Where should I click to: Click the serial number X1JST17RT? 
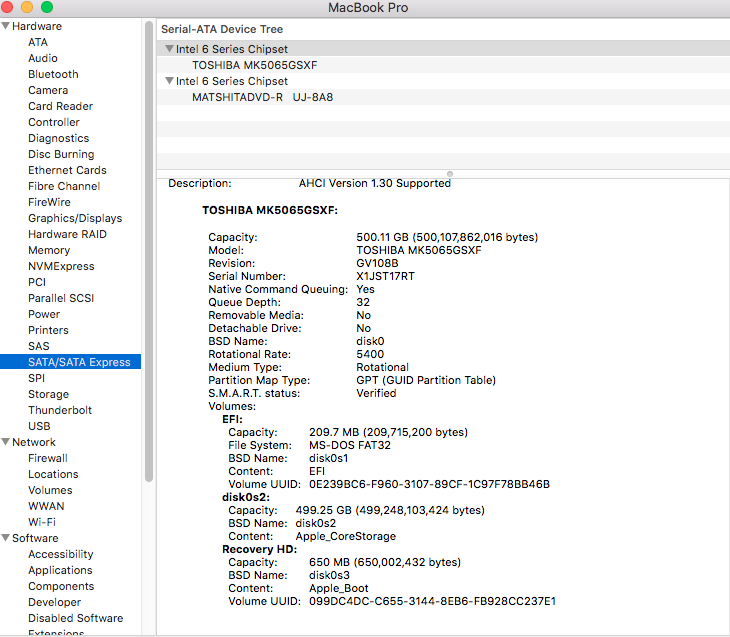[x=385, y=276]
